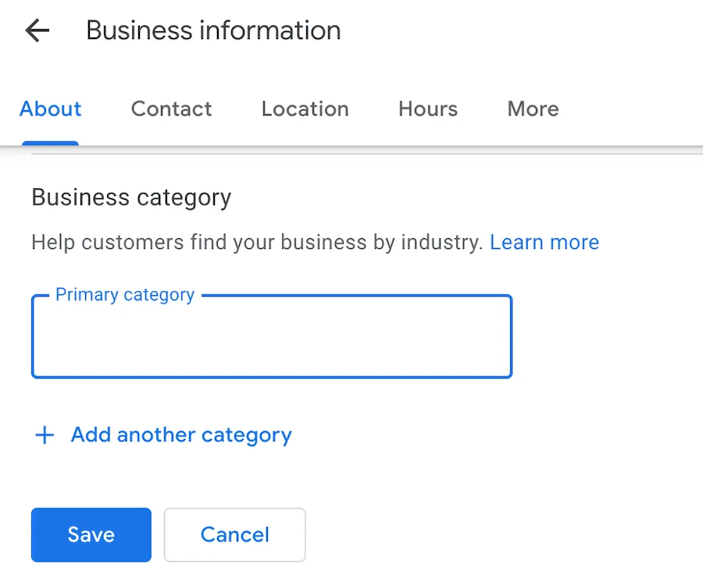Click Save to apply category changes
Image resolution: width=703 pixels, height=588 pixels.
(91, 535)
